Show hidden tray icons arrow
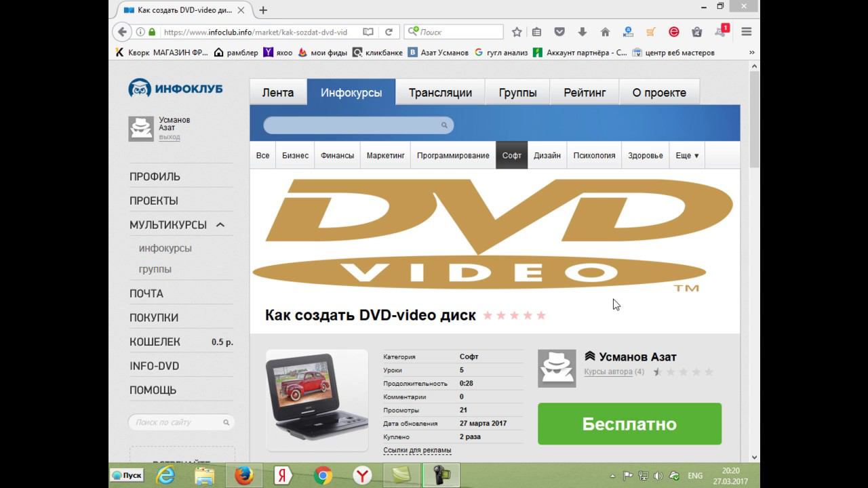The height and width of the screenshot is (488, 868). (x=613, y=476)
